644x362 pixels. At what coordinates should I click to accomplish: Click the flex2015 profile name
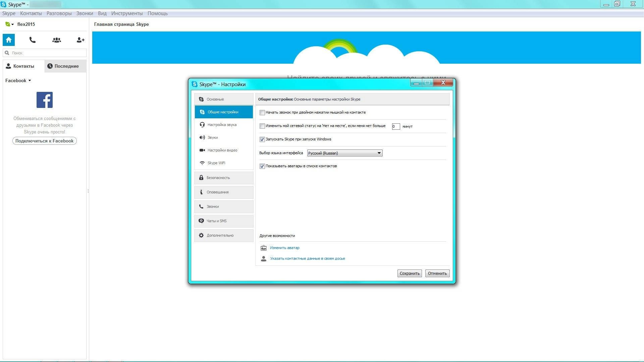(x=26, y=24)
